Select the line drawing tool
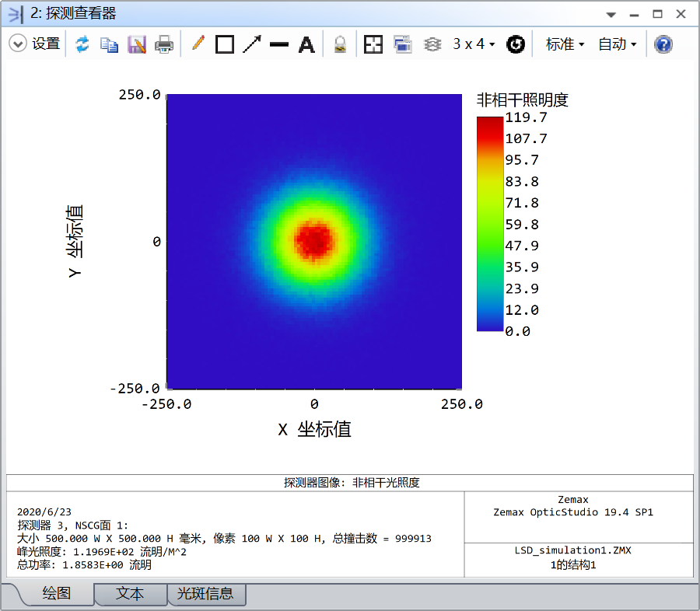Viewport: 700px width, 611px height. pyautogui.click(x=279, y=44)
